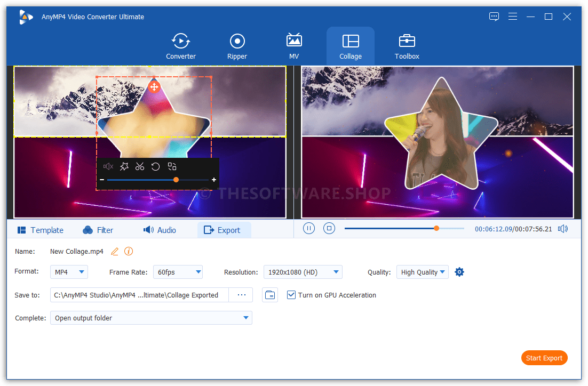588x386 pixels.
Task: Click the minus zoom-out button on clip toolbar
Action: coord(101,180)
